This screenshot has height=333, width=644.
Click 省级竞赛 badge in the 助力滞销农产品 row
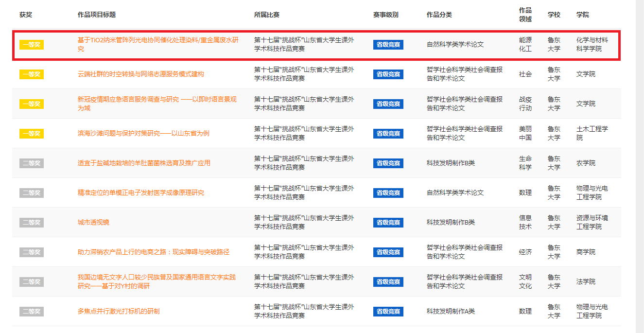388,252
